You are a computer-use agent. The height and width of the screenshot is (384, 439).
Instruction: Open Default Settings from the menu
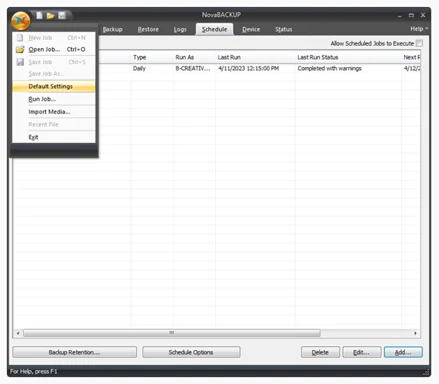pyautogui.click(x=54, y=86)
